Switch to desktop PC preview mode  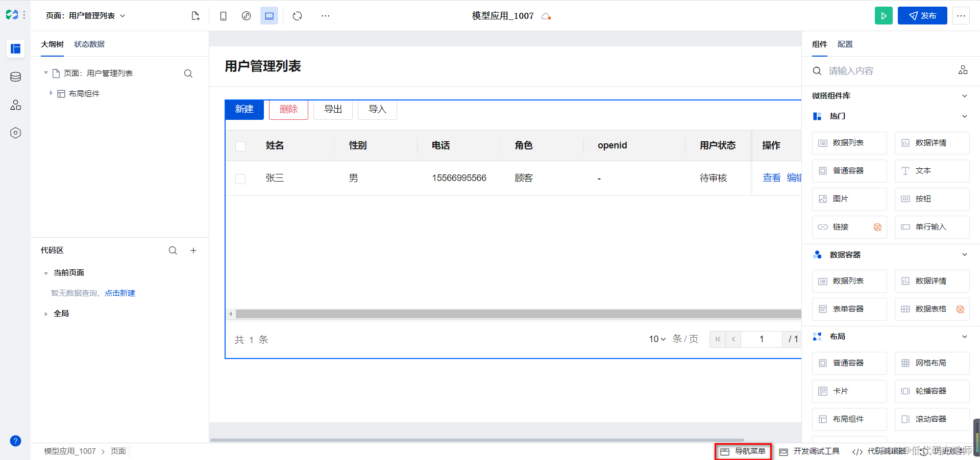[x=269, y=16]
